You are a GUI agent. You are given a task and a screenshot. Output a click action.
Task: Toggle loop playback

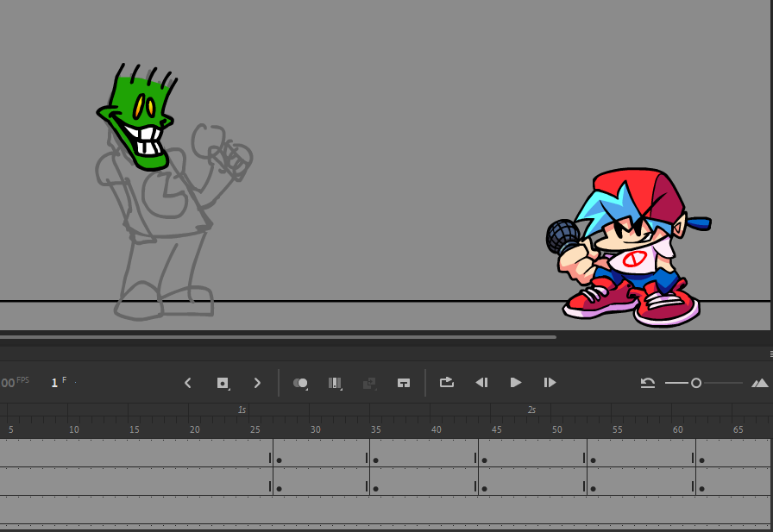tap(447, 382)
